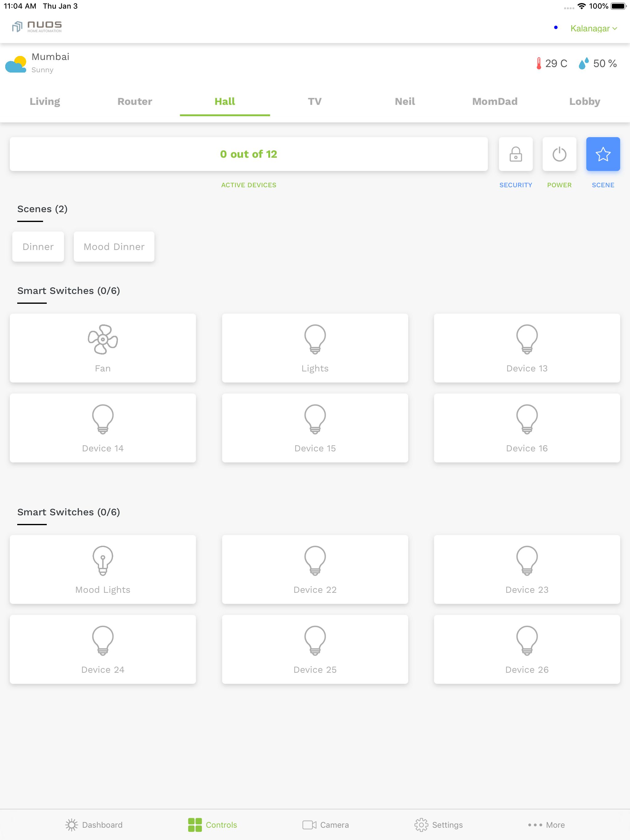This screenshot has width=630, height=840.
Task: Toggle the Fan switch
Action: pos(103,348)
